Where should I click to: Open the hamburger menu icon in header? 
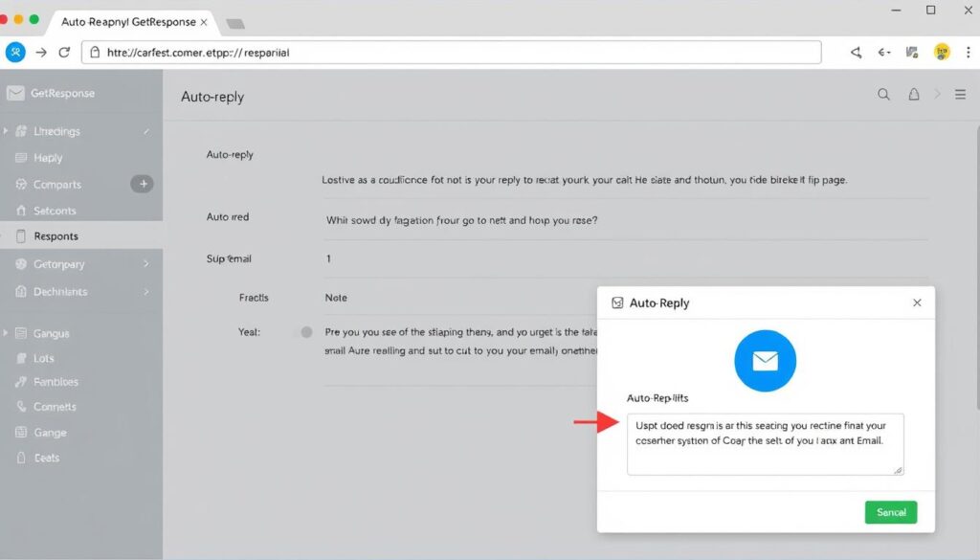[960, 95]
